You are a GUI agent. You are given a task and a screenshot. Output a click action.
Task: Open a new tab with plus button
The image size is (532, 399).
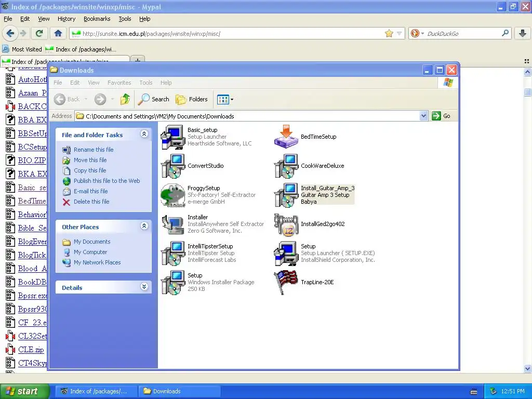point(137,60)
